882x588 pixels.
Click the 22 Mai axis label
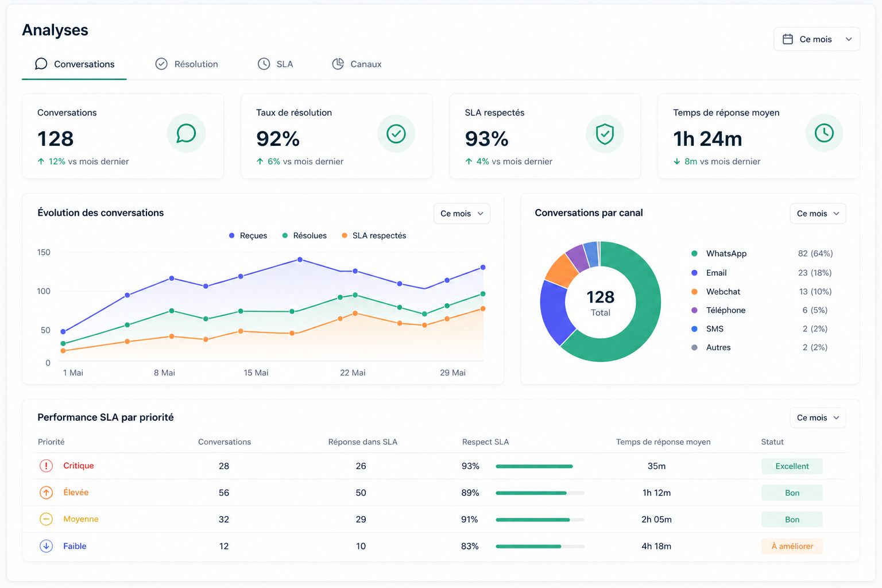tap(353, 373)
